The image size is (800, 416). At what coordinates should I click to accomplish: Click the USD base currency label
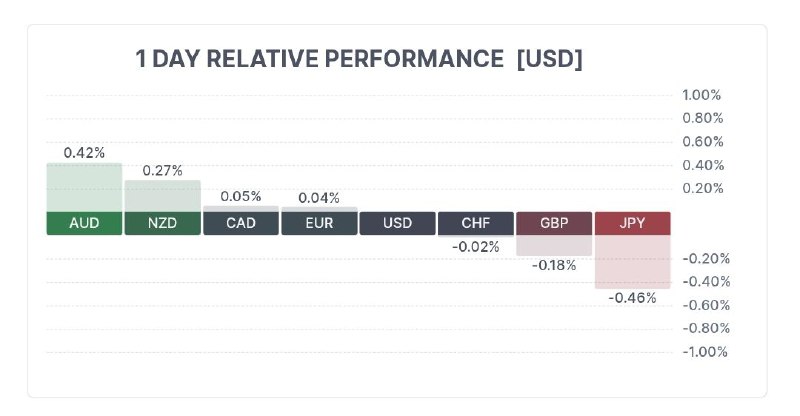click(x=397, y=223)
